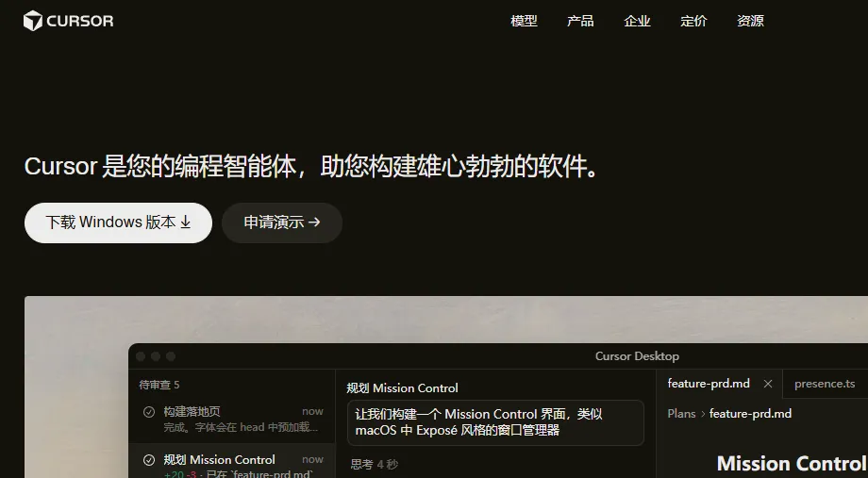
Task: Click the Mission Control prompt message box
Action: [x=495, y=422]
